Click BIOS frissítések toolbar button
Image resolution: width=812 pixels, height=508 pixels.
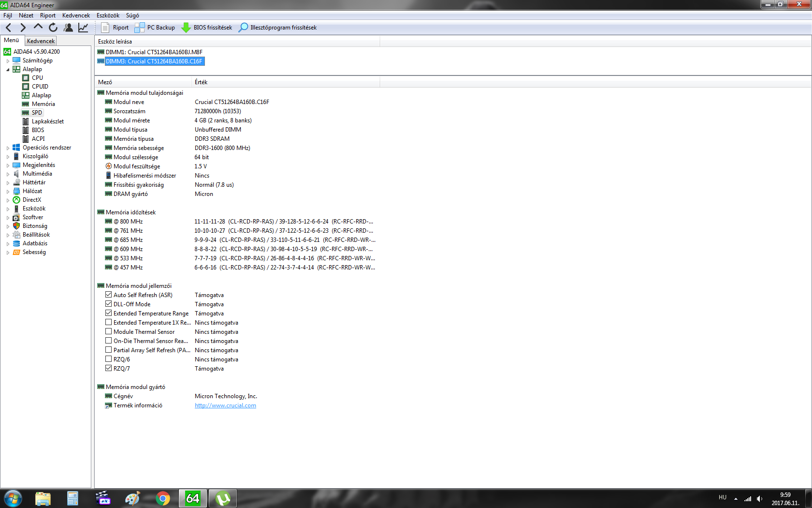(207, 28)
